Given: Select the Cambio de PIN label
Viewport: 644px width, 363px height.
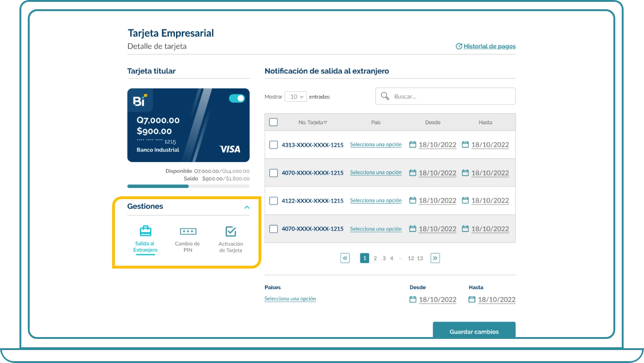Looking at the screenshot, I should (x=187, y=247).
